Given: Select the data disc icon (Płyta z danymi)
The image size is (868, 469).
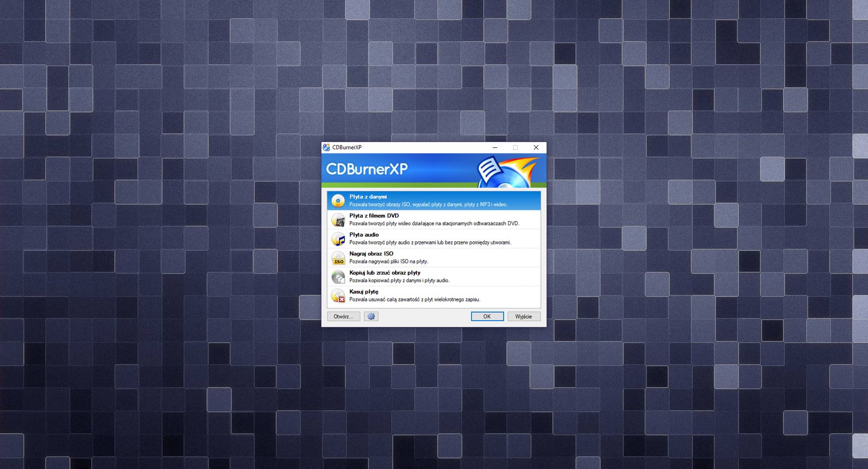Looking at the screenshot, I should (338, 200).
